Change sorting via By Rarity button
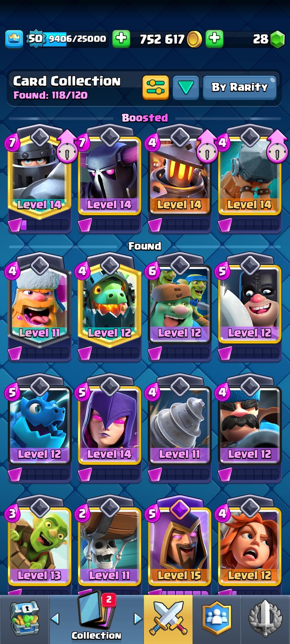The height and width of the screenshot is (644, 290). tap(240, 87)
